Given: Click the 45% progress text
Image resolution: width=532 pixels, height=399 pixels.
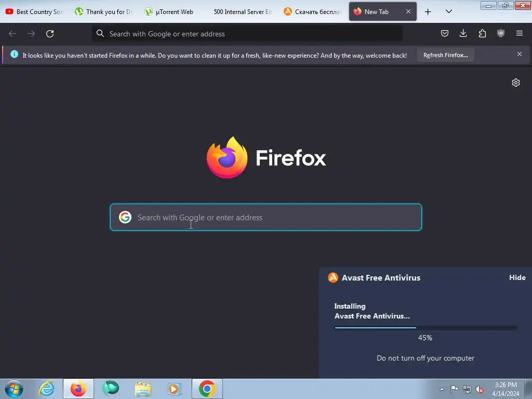Looking at the screenshot, I should point(425,338).
